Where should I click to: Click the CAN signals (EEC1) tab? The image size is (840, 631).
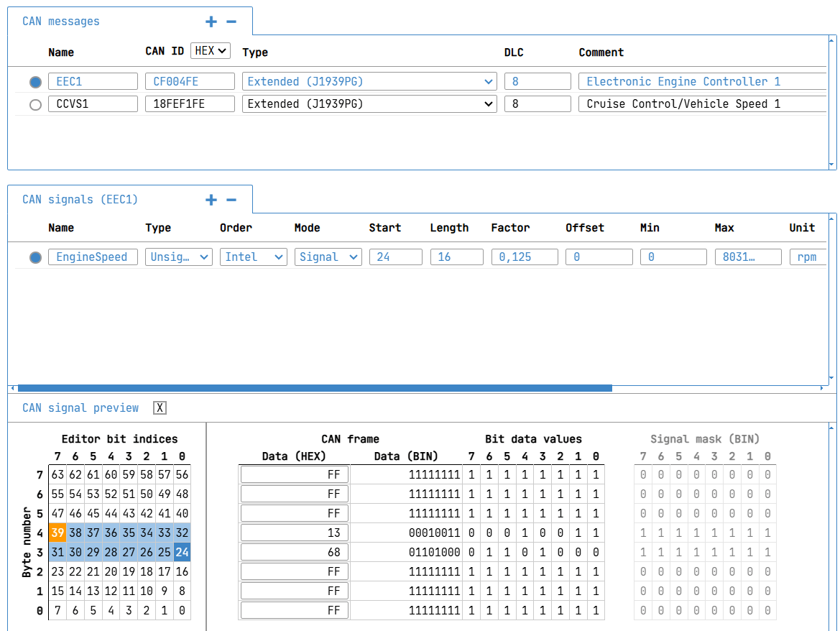pyautogui.click(x=80, y=200)
